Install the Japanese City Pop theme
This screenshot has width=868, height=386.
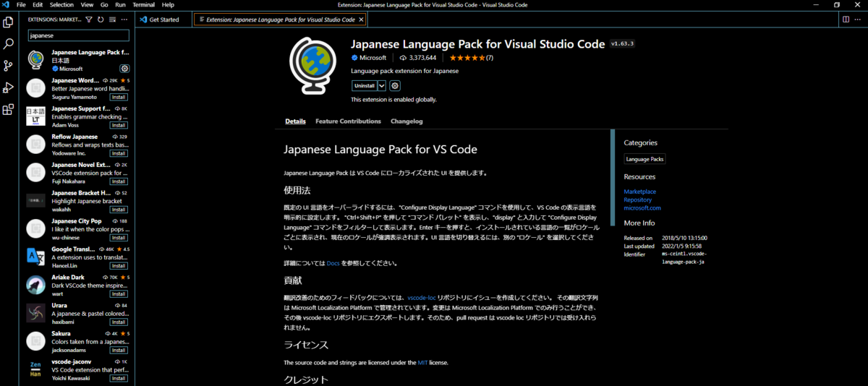click(119, 238)
